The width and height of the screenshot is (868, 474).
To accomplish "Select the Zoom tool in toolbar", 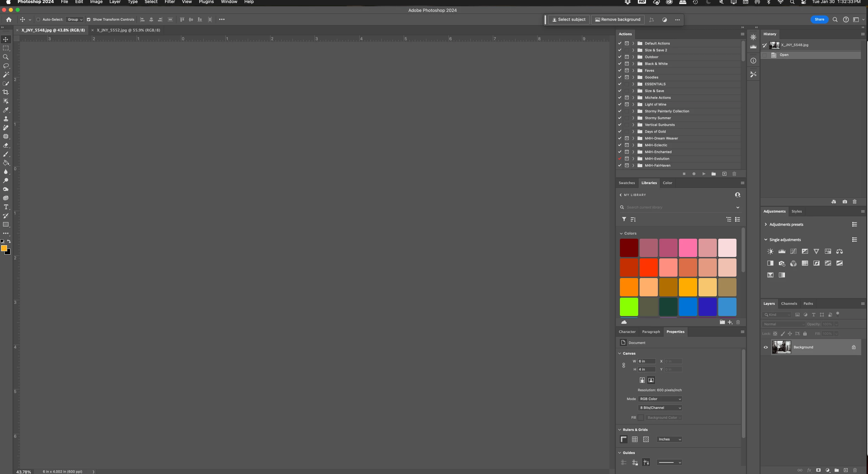I will click(x=6, y=57).
